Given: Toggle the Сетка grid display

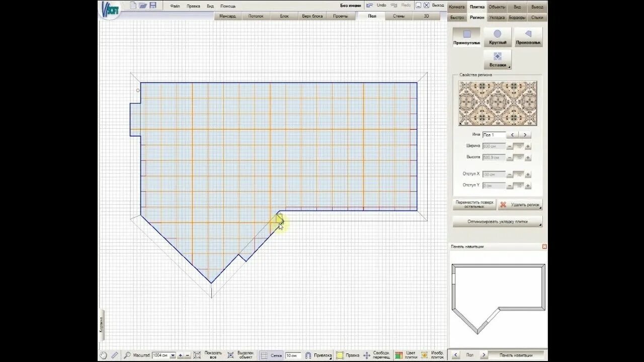Looking at the screenshot, I should (271, 355).
